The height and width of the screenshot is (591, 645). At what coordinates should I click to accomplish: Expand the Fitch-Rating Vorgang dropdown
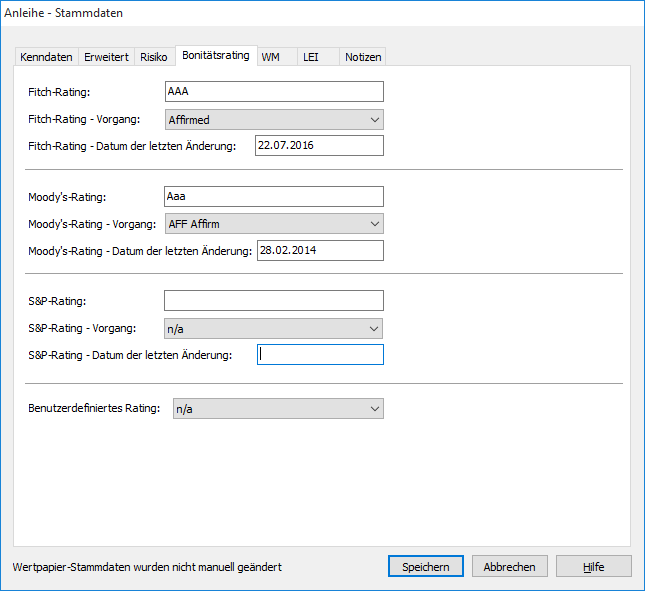coord(273,120)
